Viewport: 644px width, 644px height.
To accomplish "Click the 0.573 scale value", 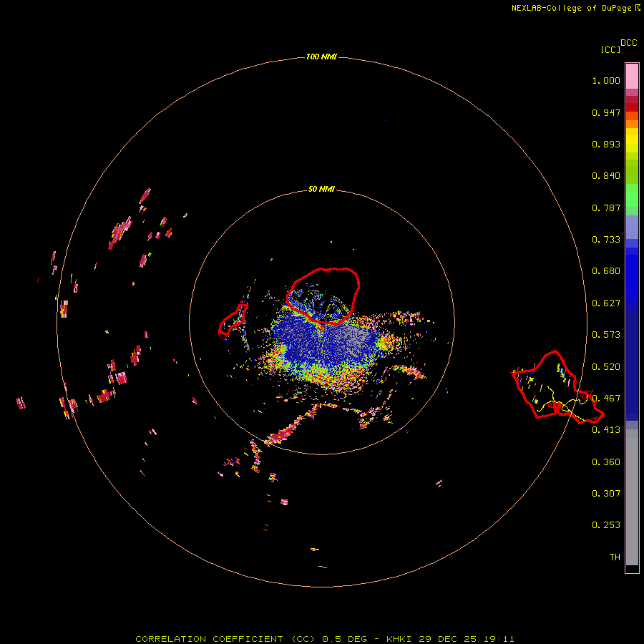I will (606, 335).
